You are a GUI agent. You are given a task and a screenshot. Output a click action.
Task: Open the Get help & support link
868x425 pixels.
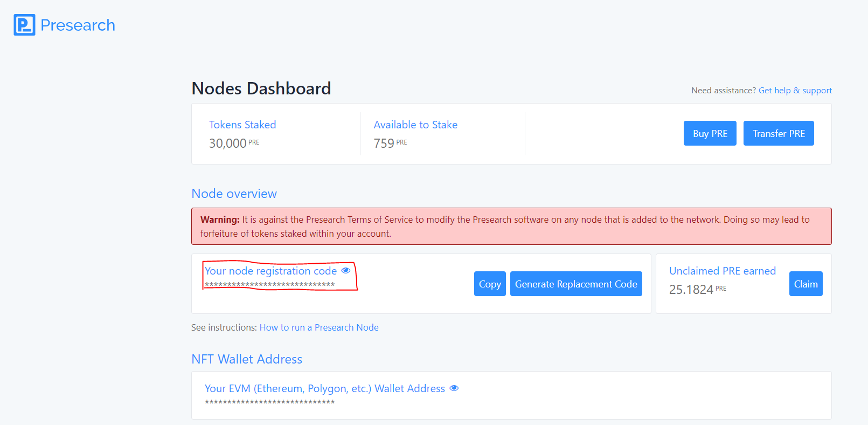click(x=795, y=91)
